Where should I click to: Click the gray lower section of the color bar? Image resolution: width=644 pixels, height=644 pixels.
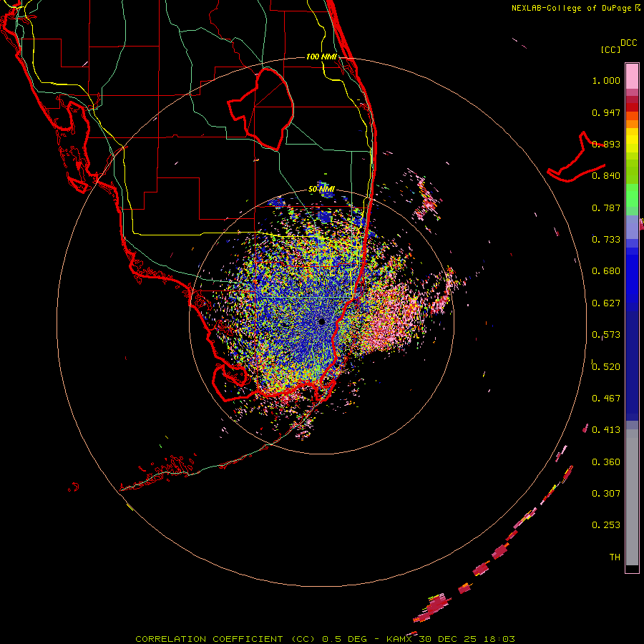point(632,497)
